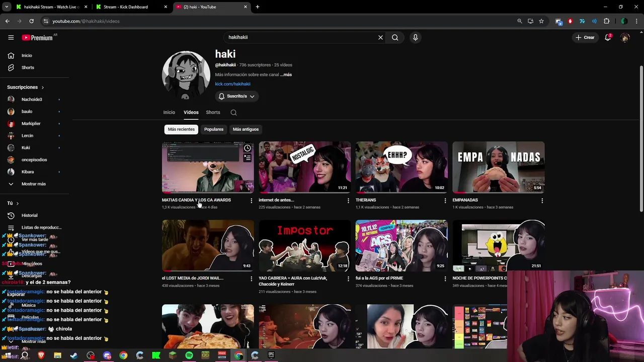The image size is (644, 362).
Task: Reload the page
Action: click(x=31, y=21)
